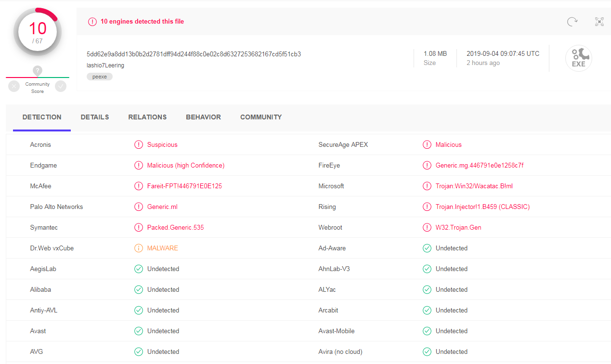Go to the BEHAVIOR tab
Viewport: 611px width, 364px height.
203,117
